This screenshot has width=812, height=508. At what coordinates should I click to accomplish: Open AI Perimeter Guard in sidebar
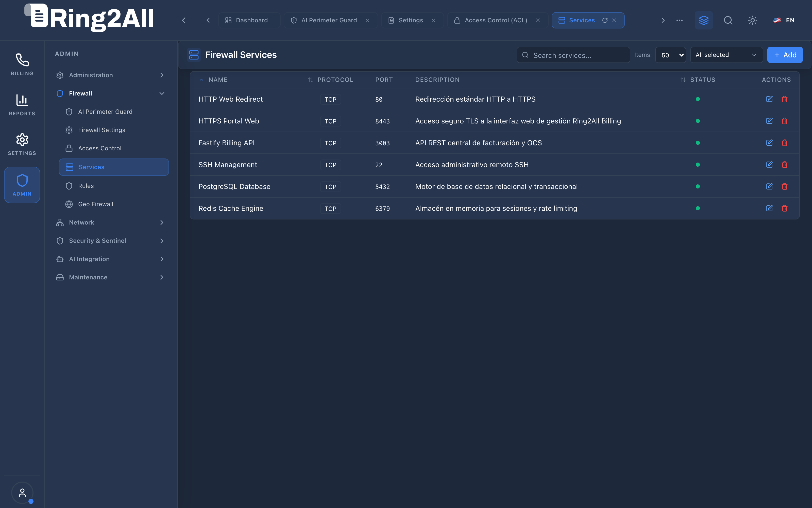coord(114,112)
